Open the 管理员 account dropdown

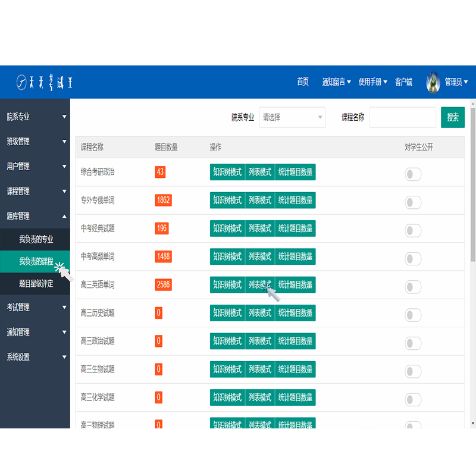(x=456, y=82)
